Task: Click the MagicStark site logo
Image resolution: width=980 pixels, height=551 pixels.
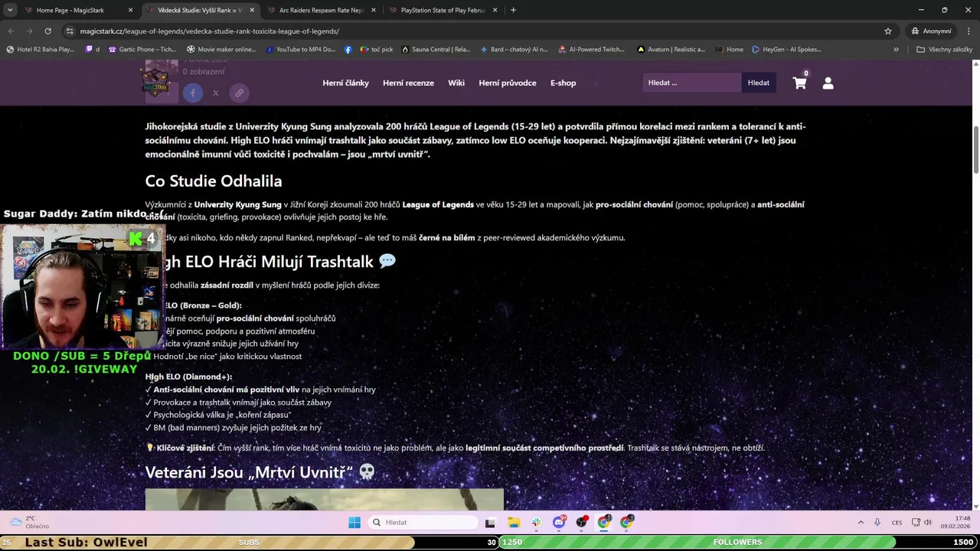Action: click(155, 83)
